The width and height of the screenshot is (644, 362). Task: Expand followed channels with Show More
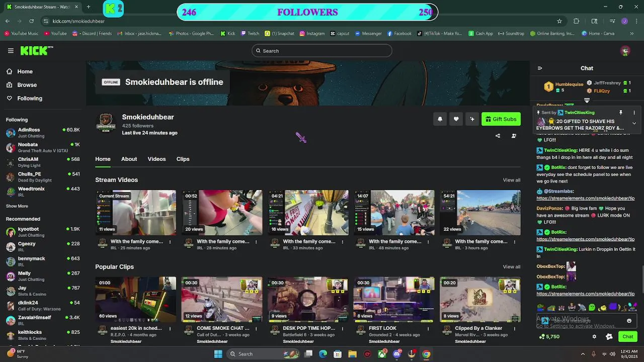(x=17, y=206)
